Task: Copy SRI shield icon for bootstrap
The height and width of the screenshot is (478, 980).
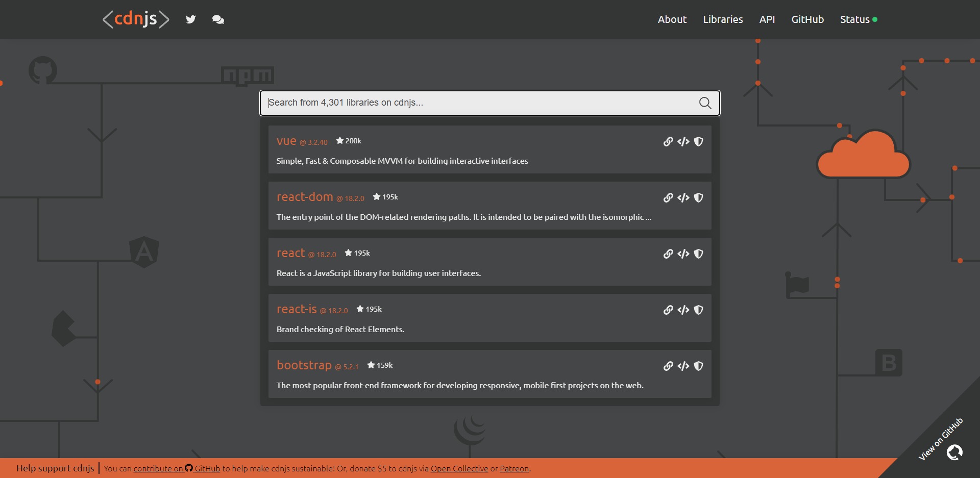Action: (x=699, y=366)
